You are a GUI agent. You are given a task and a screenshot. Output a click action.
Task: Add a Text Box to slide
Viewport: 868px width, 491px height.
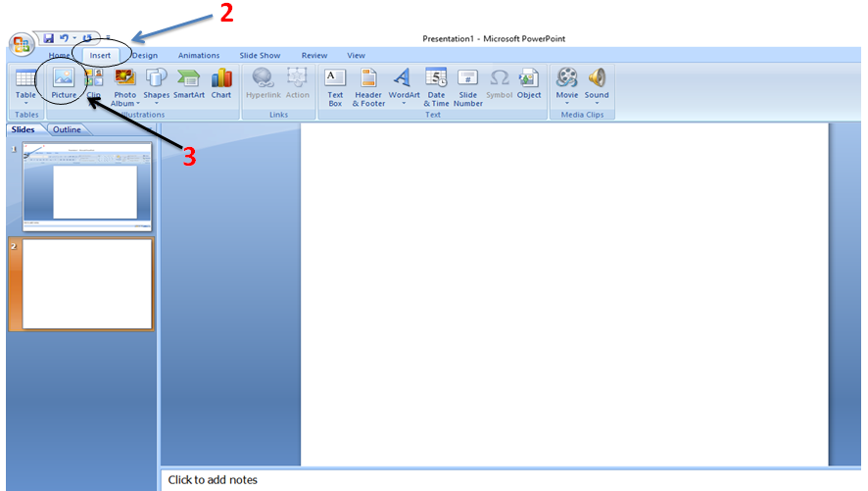(x=335, y=87)
